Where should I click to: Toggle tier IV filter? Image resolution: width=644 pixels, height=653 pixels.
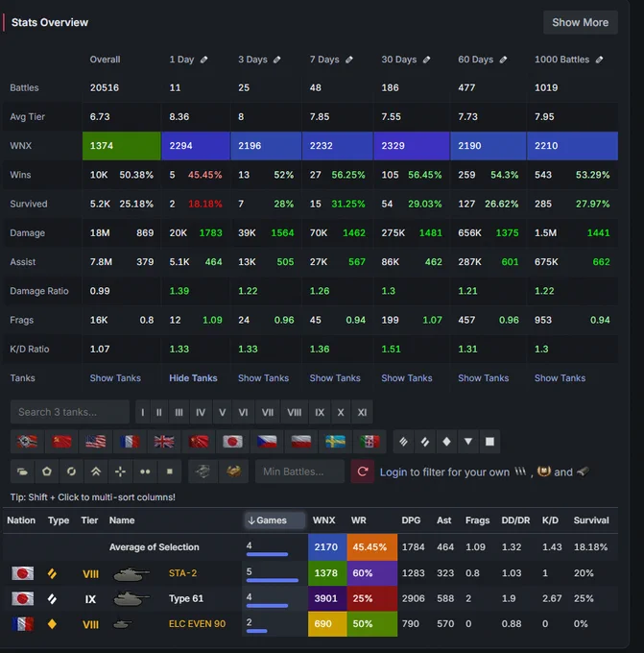201,412
